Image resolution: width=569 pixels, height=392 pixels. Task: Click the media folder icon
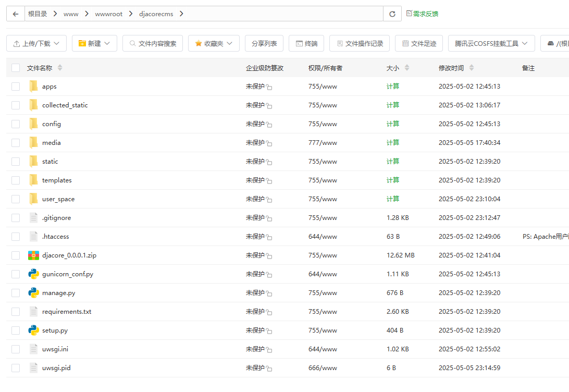coord(34,143)
